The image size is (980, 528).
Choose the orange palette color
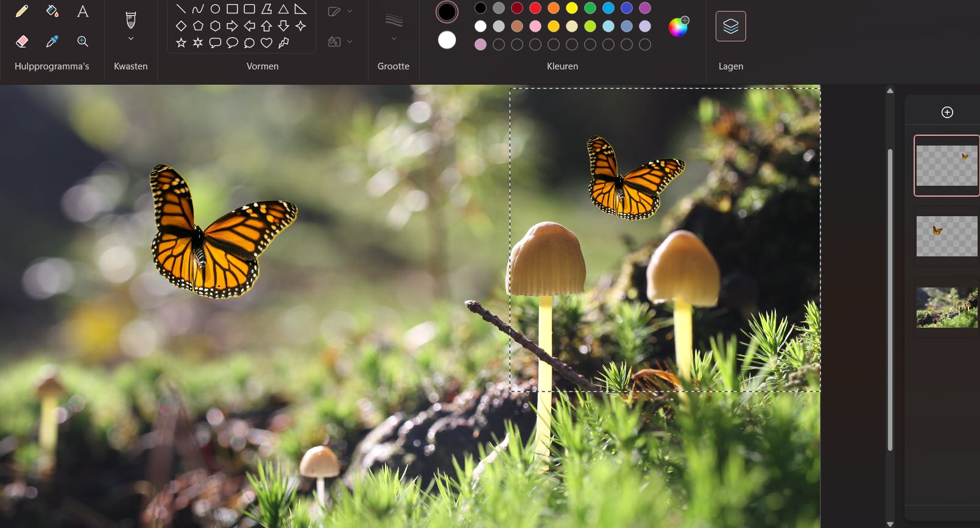pos(554,8)
